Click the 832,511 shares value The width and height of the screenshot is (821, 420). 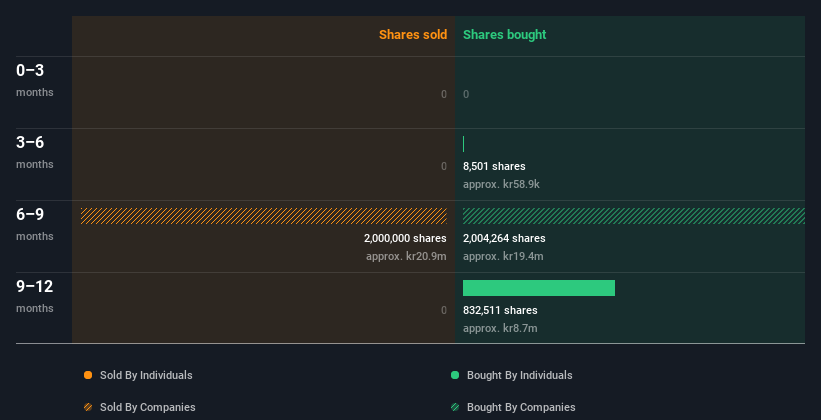pyautogui.click(x=500, y=310)
